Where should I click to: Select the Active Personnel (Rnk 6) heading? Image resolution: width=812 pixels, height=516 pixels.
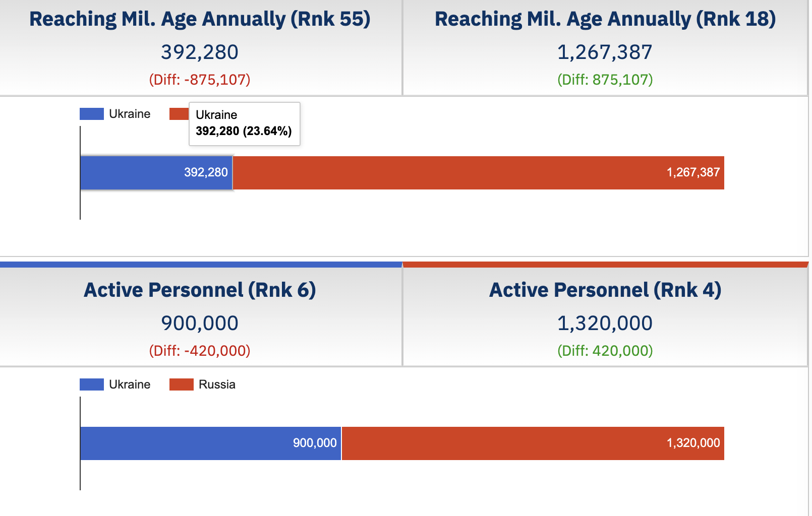tap(200, 290)
